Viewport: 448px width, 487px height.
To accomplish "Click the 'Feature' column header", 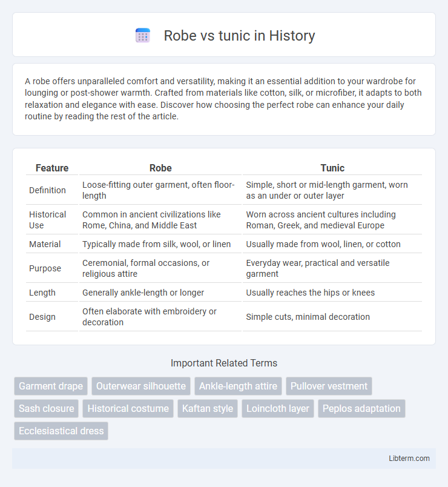I will [52, 168].
